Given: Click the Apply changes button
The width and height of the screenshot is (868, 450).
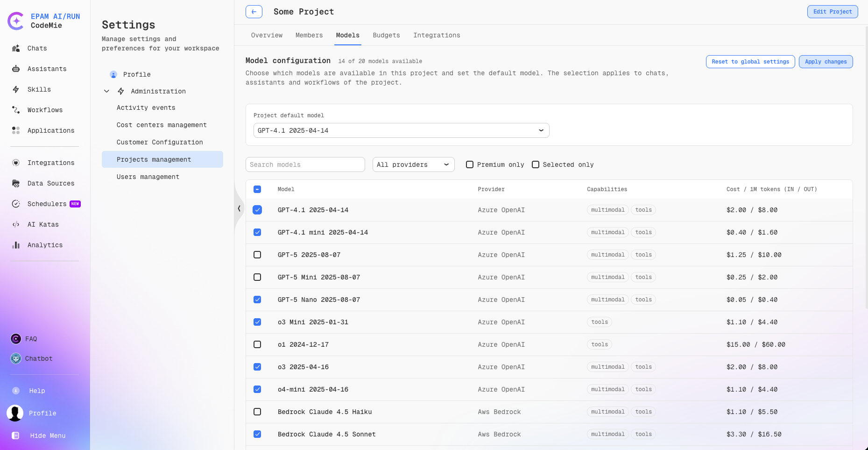Looking at the screenshot, I should [x=826, y=62].
